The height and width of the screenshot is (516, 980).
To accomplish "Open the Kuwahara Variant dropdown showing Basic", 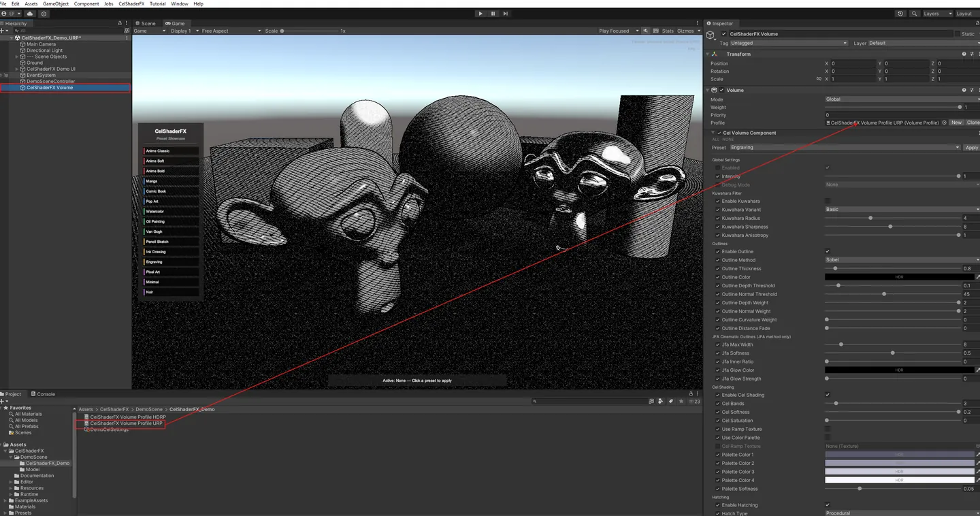I will pos(902,210).
